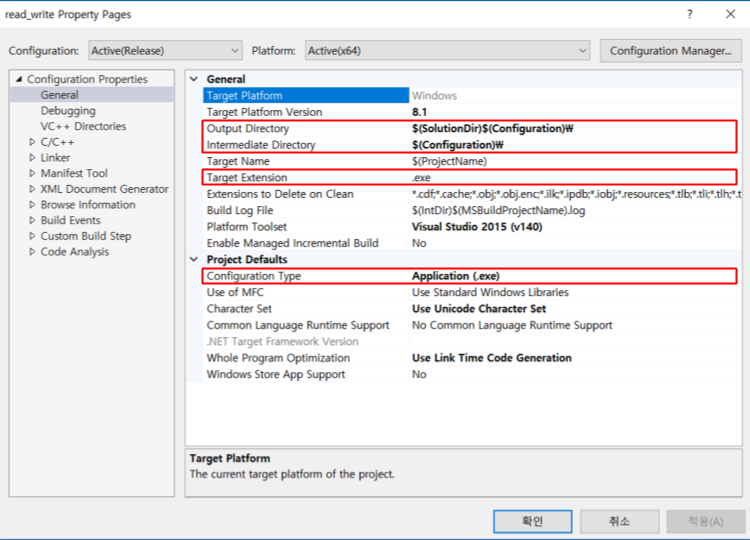Collapse the General property section
The width and height of the screenshot is (750, 540).
(194, 79)
